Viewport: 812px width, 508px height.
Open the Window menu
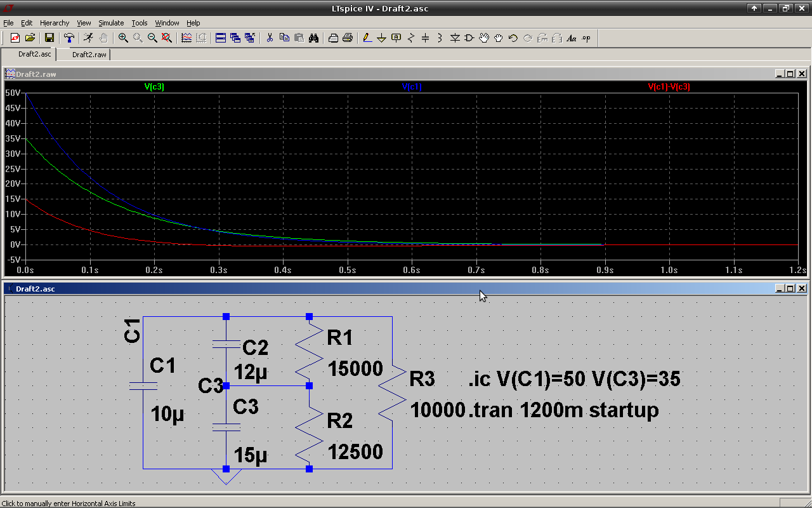(x=167, y=23)
